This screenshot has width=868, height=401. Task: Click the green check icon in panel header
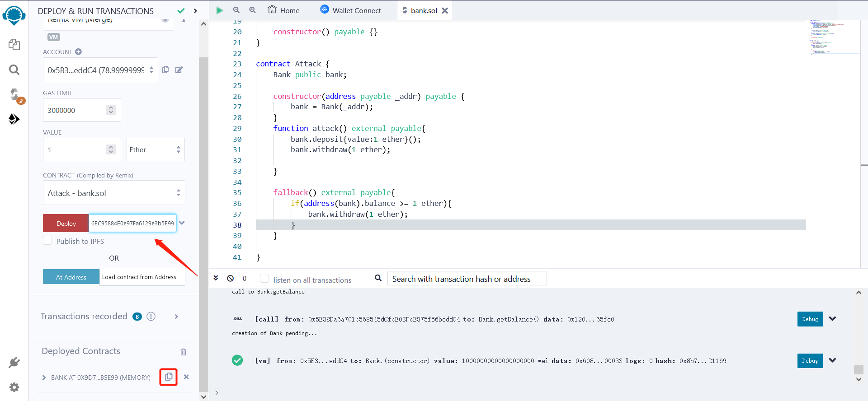pos(181,10)
